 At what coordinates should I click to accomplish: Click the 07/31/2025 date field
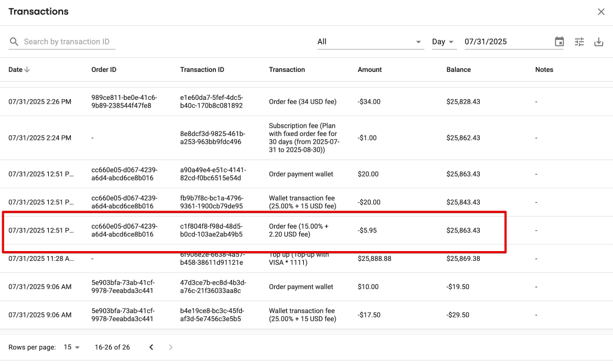coord(508,42)
